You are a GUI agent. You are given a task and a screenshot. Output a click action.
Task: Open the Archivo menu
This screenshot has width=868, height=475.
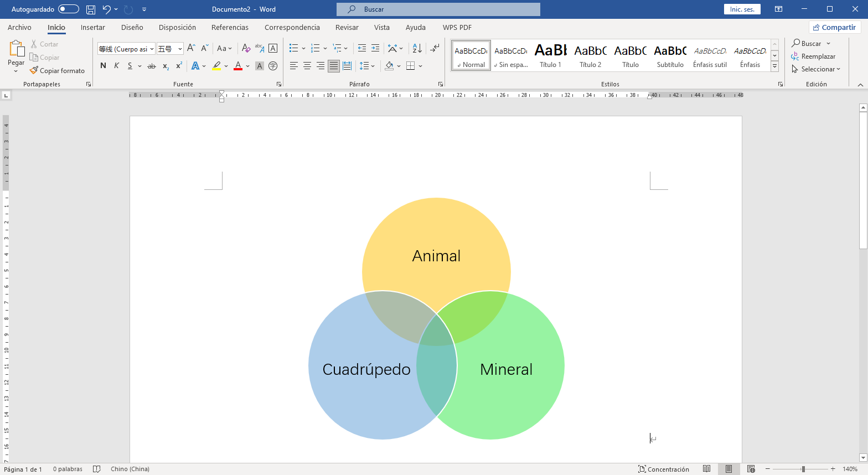coord(19,27)
